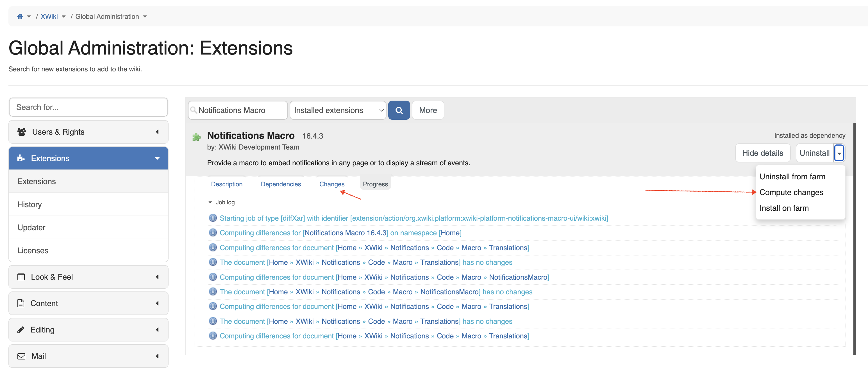Click info icon on Computing differences NotificationsMacro row
Screen dimensions: 868x371
[x=213, y=277]
